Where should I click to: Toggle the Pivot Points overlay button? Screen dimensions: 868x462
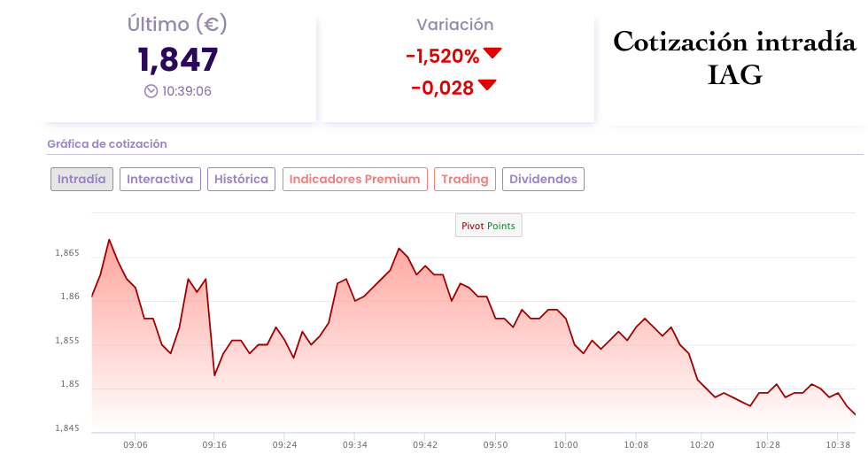pos(488,227)
